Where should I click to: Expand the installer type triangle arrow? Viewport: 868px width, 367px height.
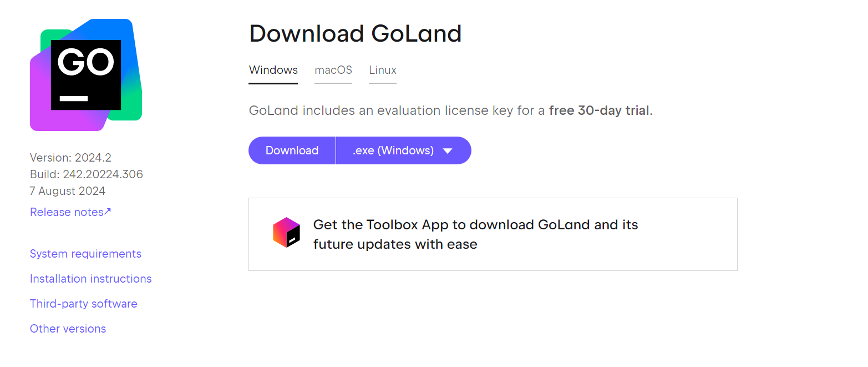tap(448, 150)
